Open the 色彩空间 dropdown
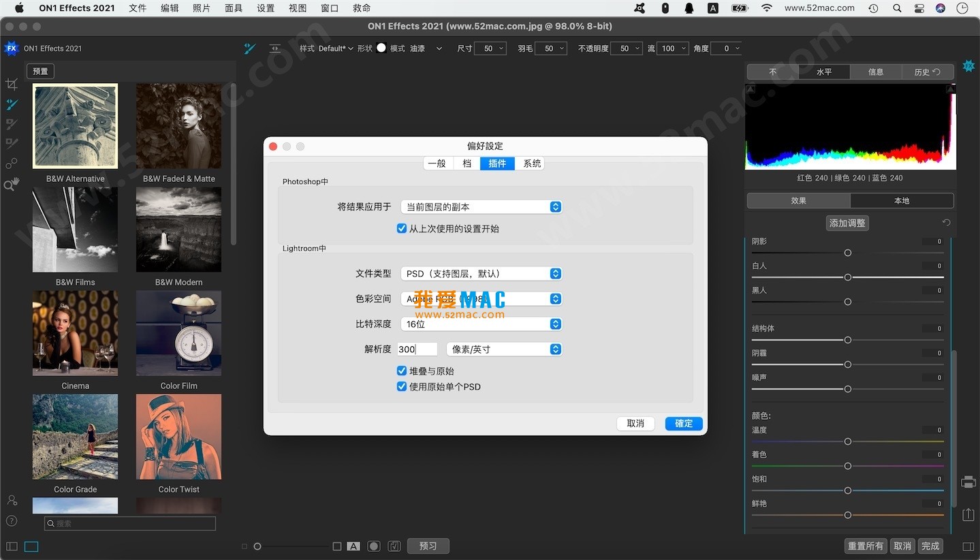The image size is (980, 560). point(481,298)
